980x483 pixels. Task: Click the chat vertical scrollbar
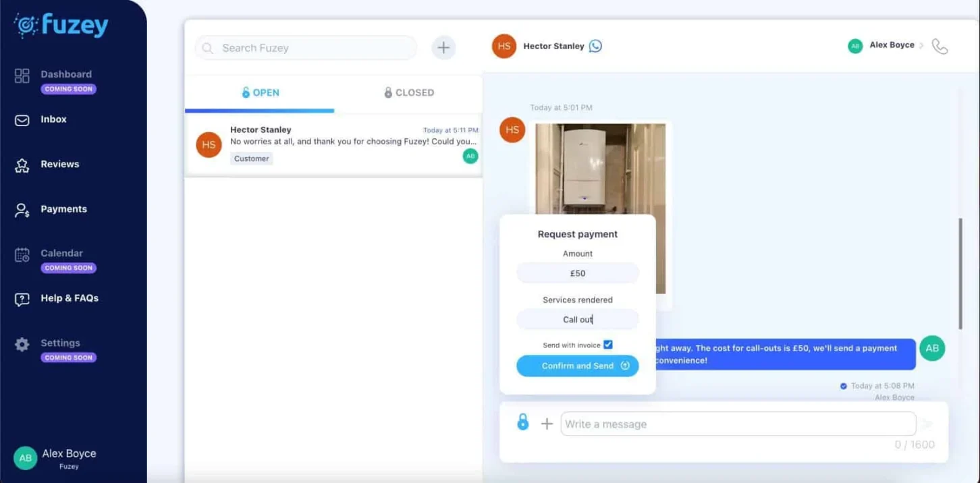click(x=960, y=273)
